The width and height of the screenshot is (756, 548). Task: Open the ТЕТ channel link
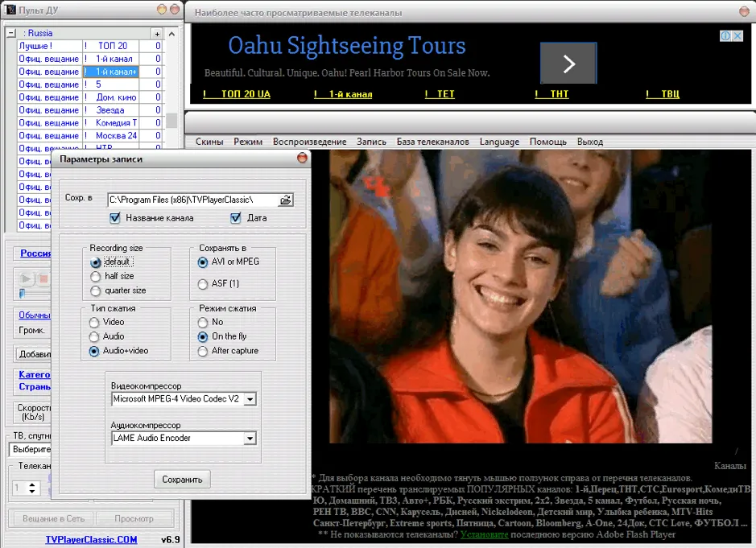click(x=440, y=94)
